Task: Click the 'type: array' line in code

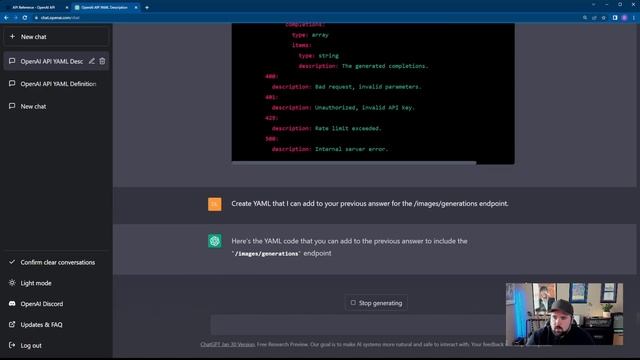Action: (310, 35)
